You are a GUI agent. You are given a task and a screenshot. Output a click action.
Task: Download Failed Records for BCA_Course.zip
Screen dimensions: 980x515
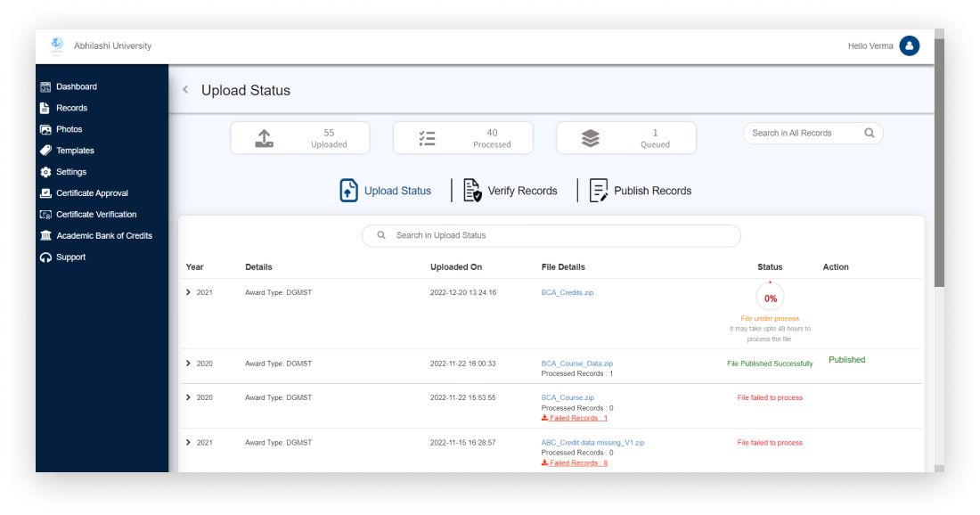click(574, 417)
